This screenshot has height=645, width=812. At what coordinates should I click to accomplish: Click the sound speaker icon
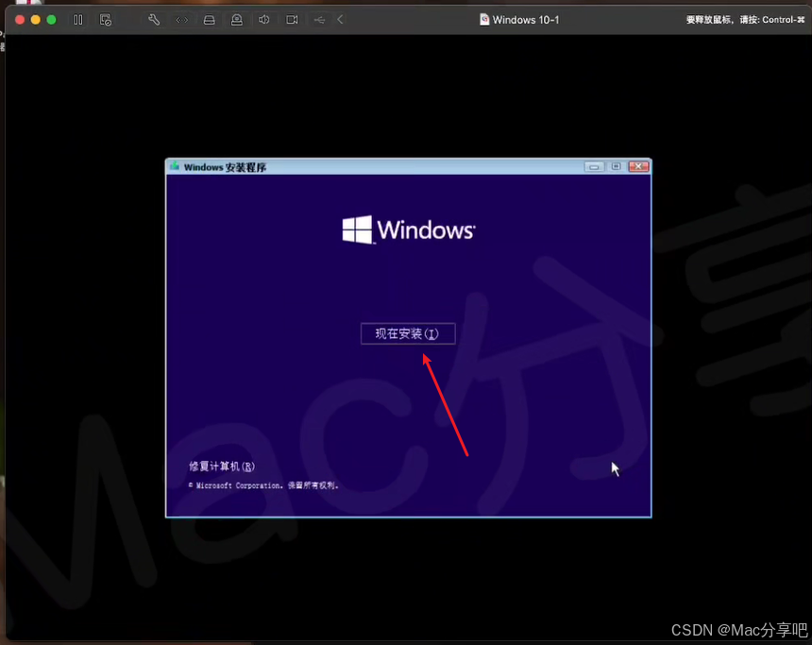click(264, 20)
